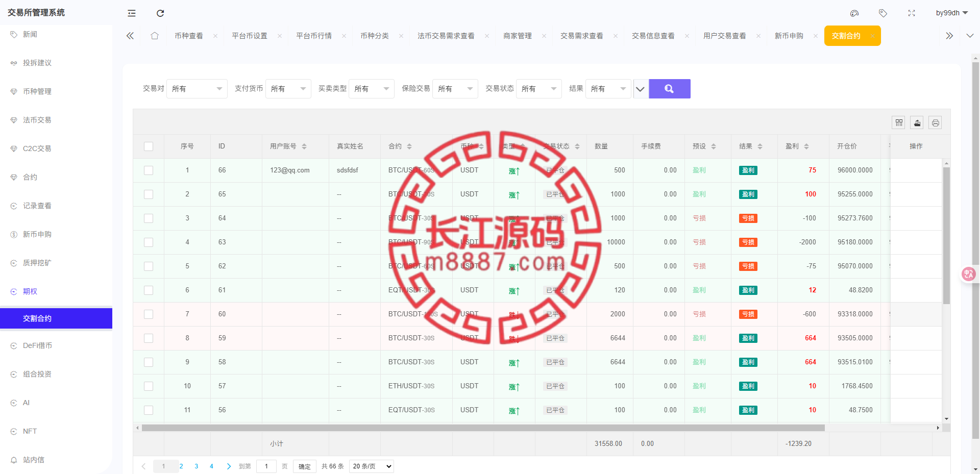
Task: Open the 保险交易 dropdown
Action: (x=455, y=89)
